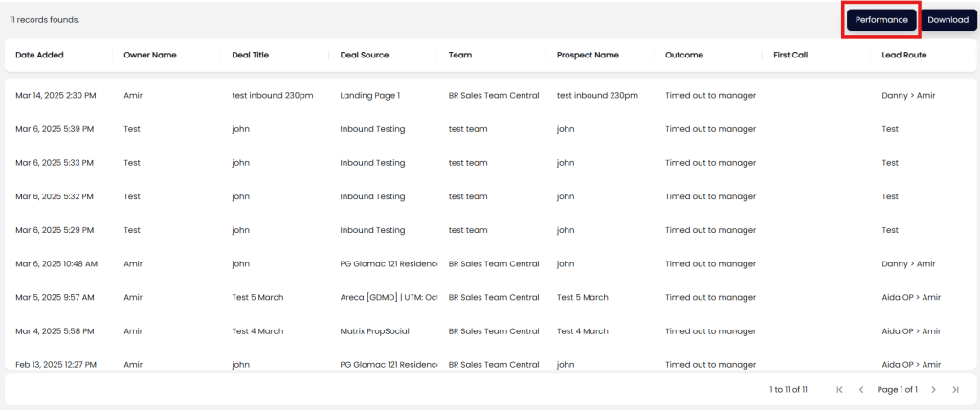The image size is (980, 410).
Task: Select the Mar 14, 2025 2:30 PM row
Action: pyautogui.click(x=56, y=96)
